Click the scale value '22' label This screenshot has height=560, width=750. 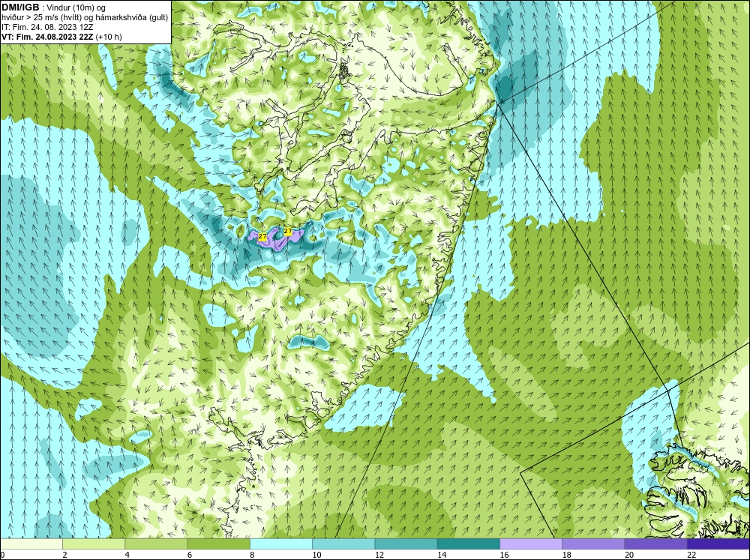(x=692, y=555)
